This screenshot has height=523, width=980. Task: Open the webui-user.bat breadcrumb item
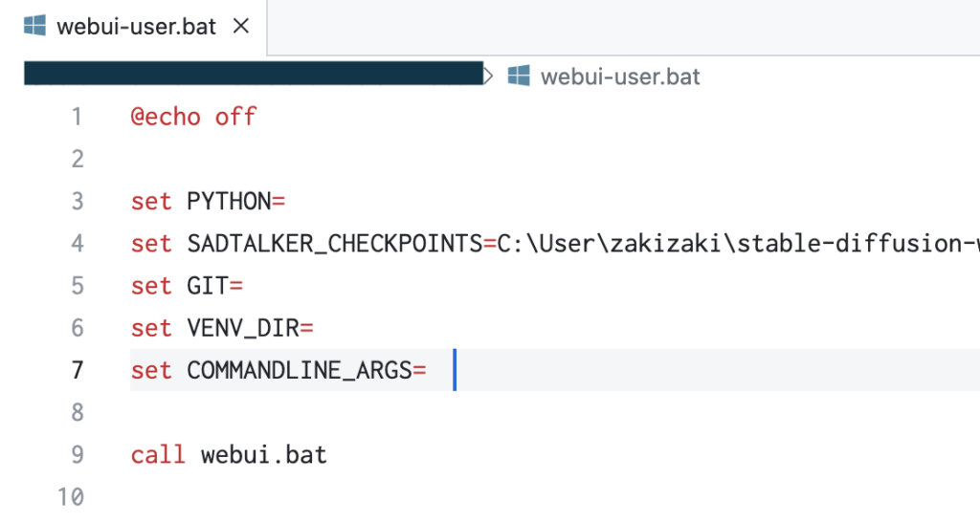[620, 76]
